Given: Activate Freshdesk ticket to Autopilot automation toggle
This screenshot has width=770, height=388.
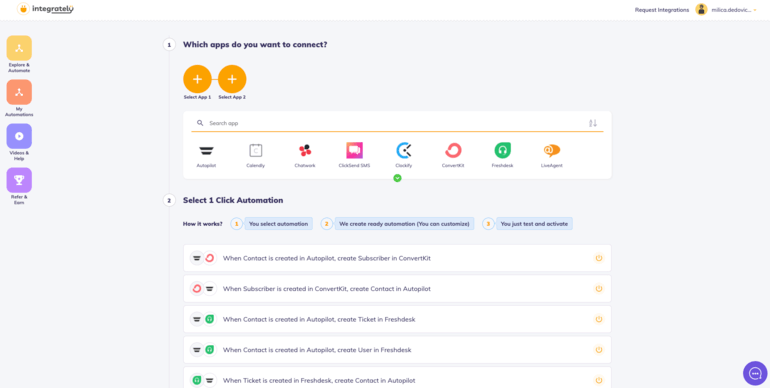Looking at the screenshot, I should pyautogui.click(x=599, y=380).
